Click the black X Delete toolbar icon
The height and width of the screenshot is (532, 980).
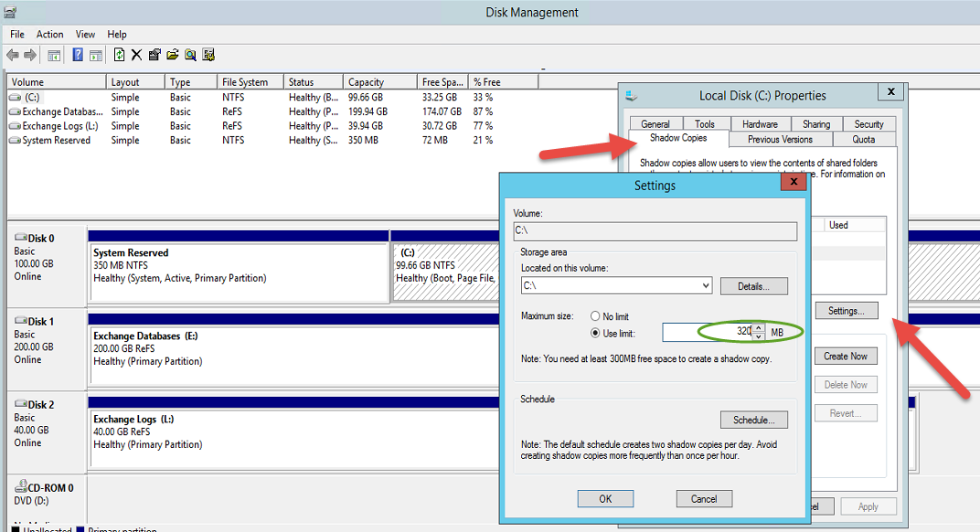(x=136, y=55)
